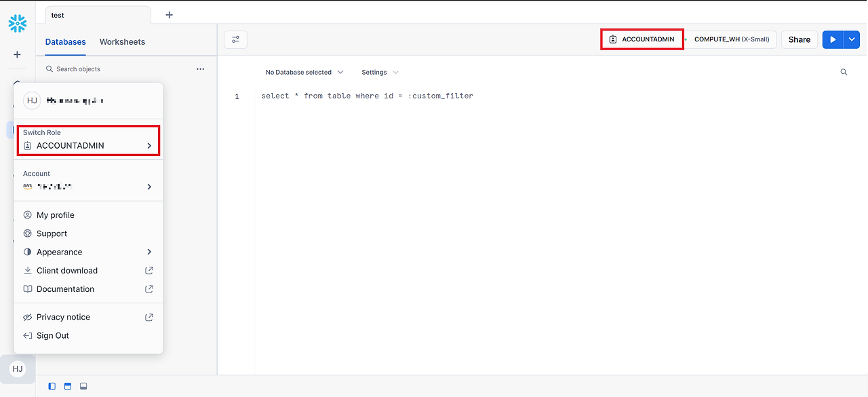Click the Search objects input field
868x397 pixels.
click(115, 69)
